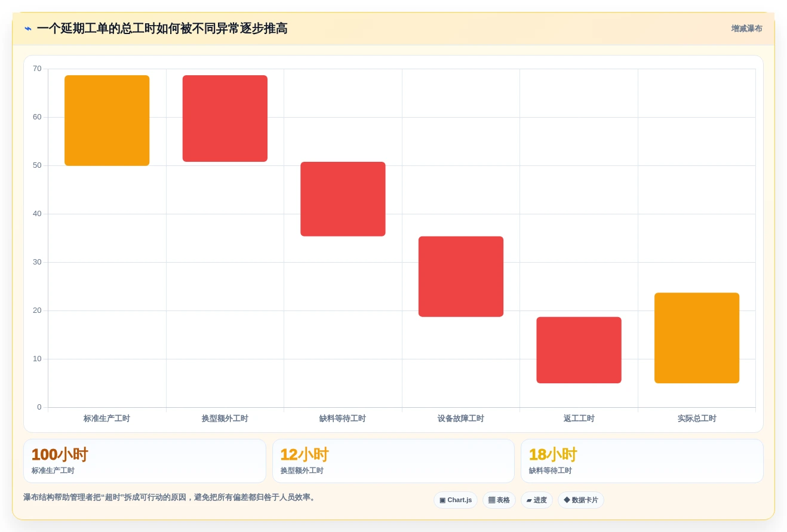Click the red 返工工时 bar
Screen dimensions: 787x532
[x=579, y=350]
